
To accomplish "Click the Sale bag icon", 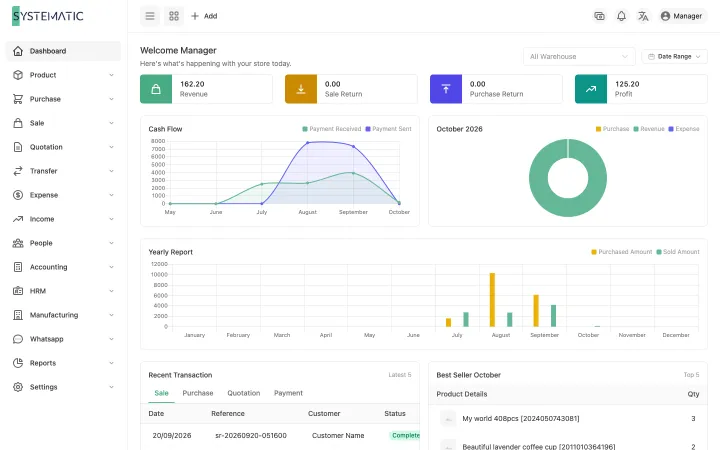I will pos(18,123).
